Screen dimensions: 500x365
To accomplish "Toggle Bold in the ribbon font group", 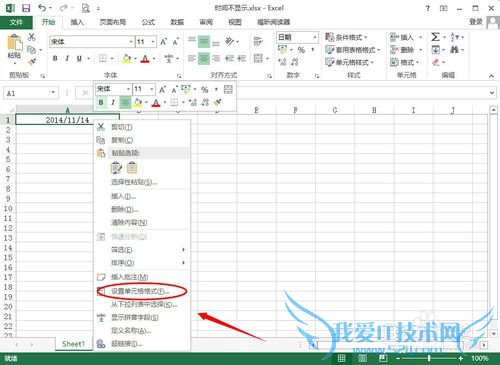I will 55,59.
